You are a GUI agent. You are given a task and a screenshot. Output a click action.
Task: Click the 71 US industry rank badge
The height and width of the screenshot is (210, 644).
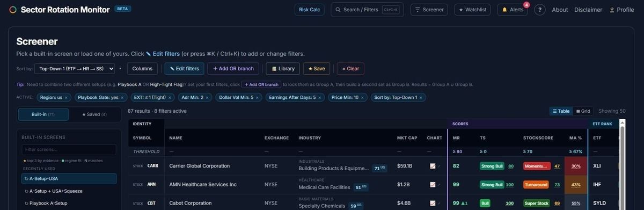(380, 169)
